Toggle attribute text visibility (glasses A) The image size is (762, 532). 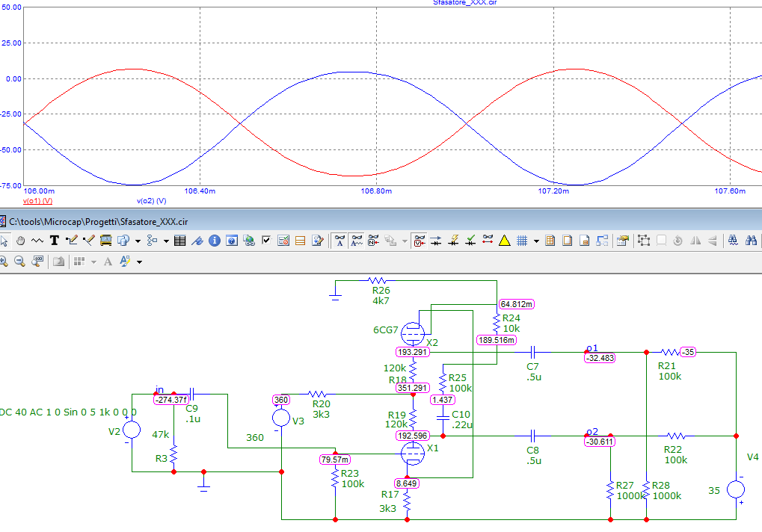pos(339,241)
